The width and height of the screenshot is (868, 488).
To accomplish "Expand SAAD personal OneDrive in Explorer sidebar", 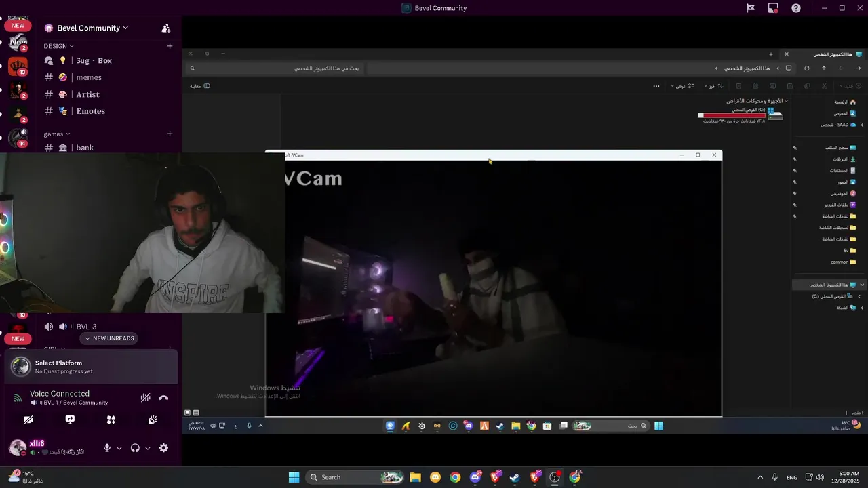I will 862,125.
